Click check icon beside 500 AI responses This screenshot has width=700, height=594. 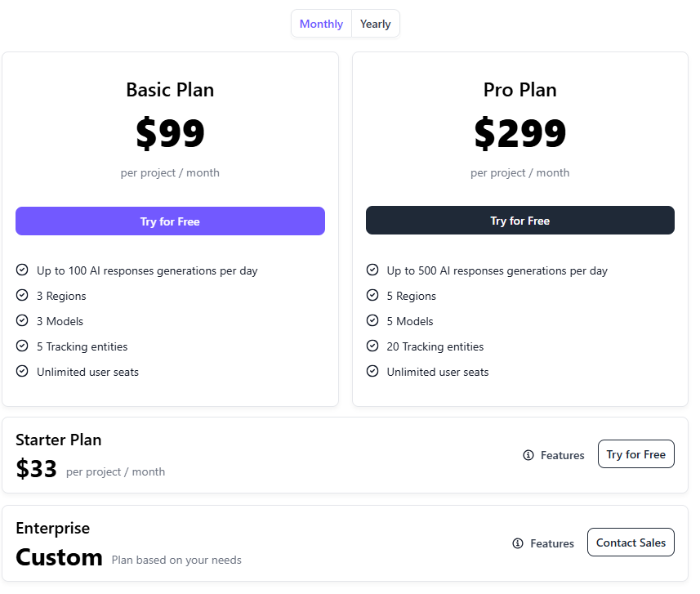372,270
